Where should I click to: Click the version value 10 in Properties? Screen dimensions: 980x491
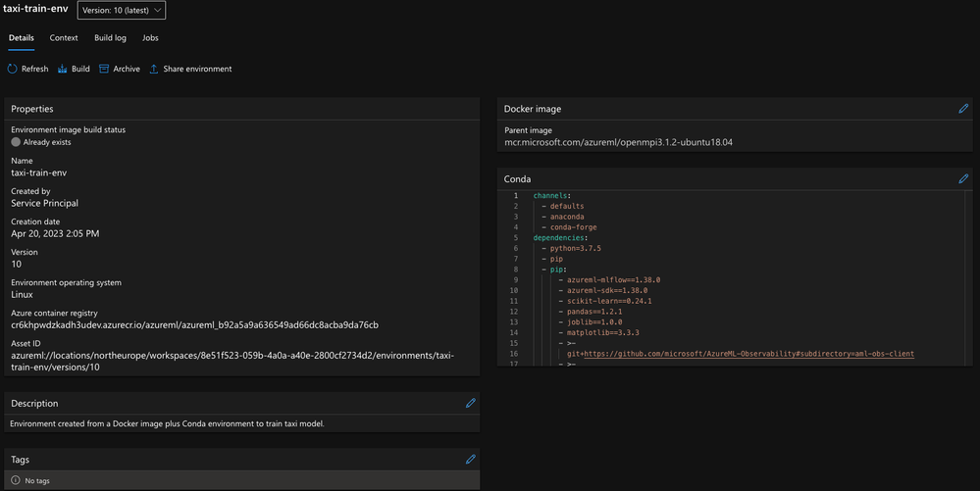(17, 264)
